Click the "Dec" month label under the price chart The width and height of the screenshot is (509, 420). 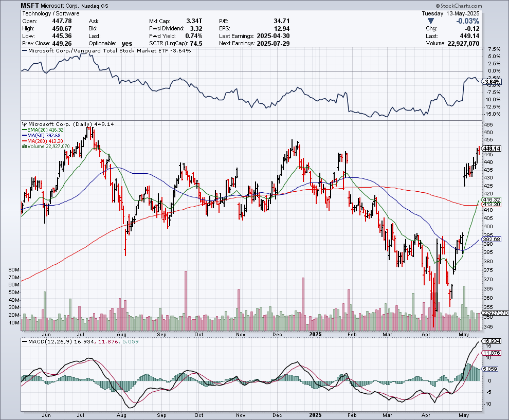(x=277, y=334)
